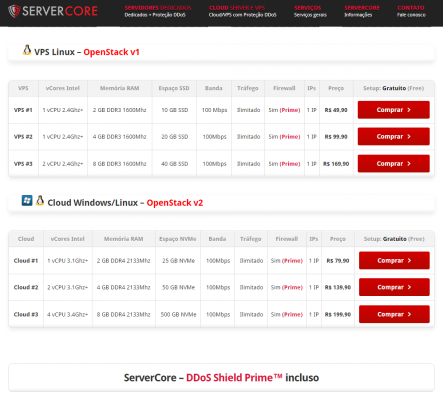Click 8 GB DDR3 1600Mhz cell
Viewport: 443px width, 400px height.
[x=119, y=164]
